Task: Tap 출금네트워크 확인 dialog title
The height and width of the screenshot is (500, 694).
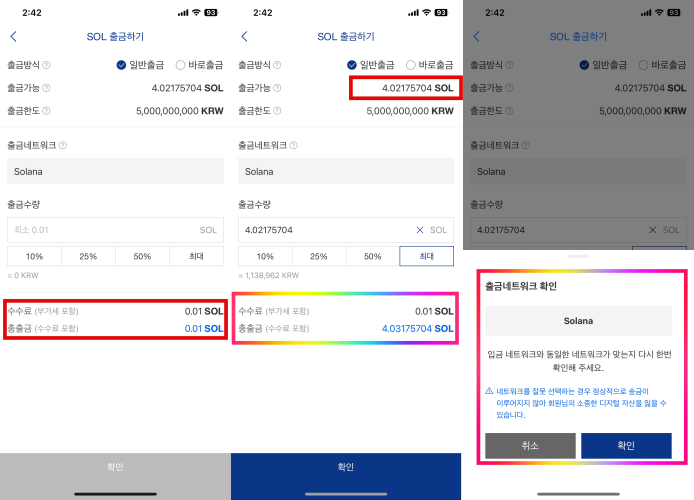Action: tap(521, 286)
